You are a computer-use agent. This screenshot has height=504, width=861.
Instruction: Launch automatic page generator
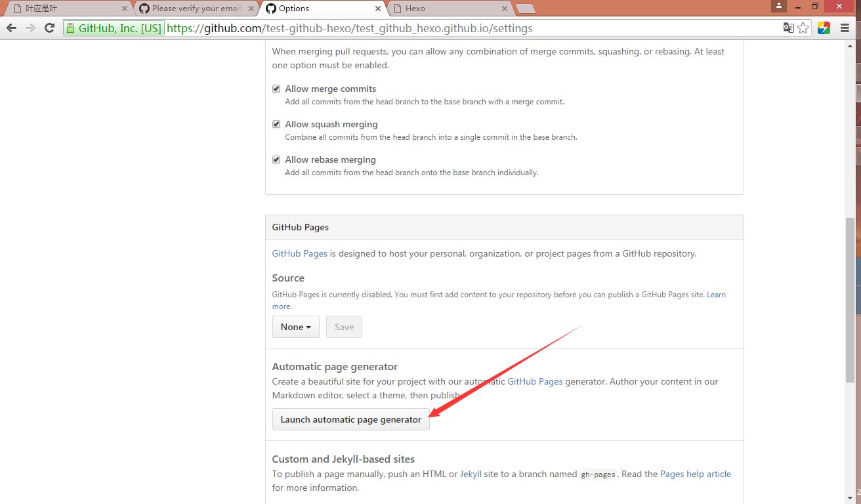(351, 419)
